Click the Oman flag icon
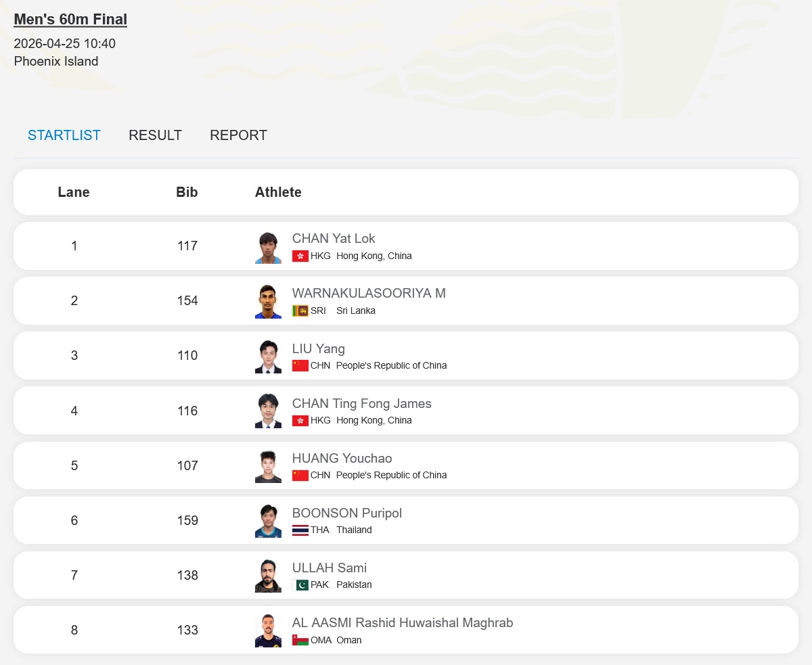 (300, 640)
